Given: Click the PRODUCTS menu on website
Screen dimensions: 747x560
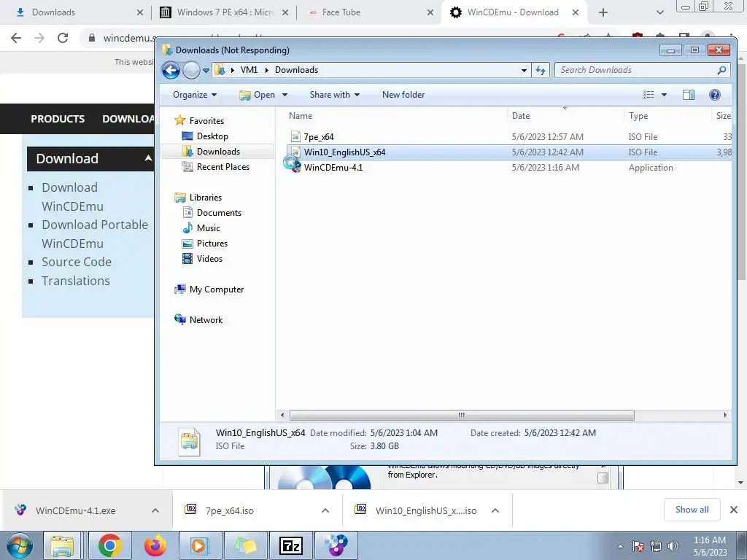Looking at the screenshot, I should (x=58, y=119).
